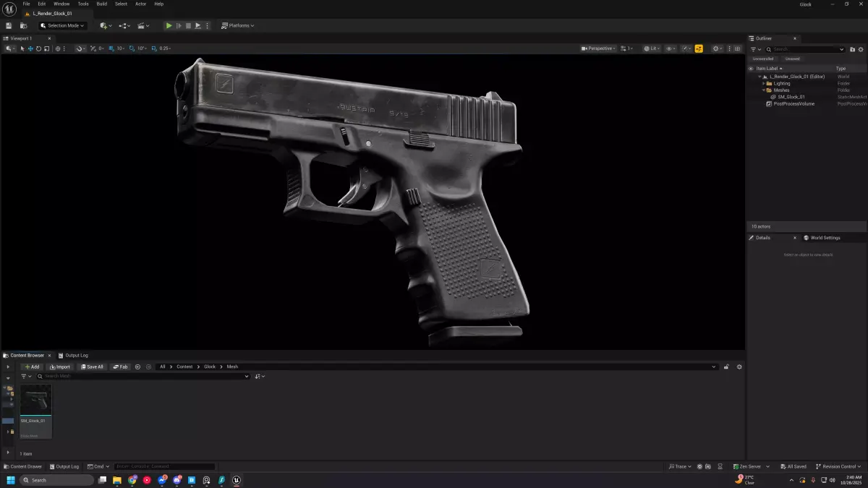Viewport: 868px width, 488px height.
Task: Toggle scale snapping 0.25 icon
Action: [153, 48]
